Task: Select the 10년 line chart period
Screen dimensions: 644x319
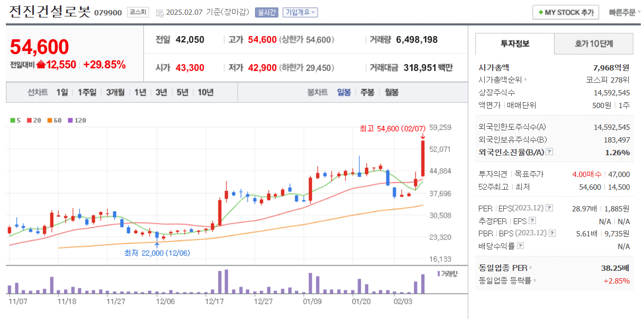Action: [x=206, y=92]
